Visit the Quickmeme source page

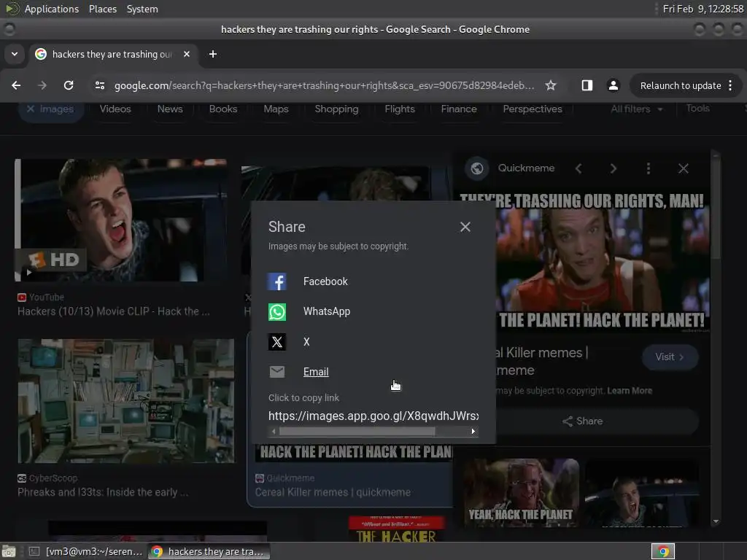[670, 357]
